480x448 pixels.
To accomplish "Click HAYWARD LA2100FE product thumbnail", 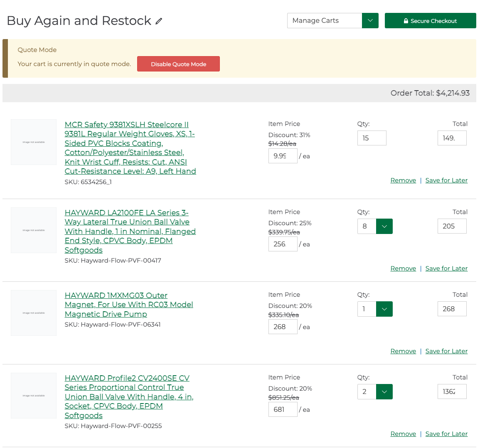I will point(34,230).
